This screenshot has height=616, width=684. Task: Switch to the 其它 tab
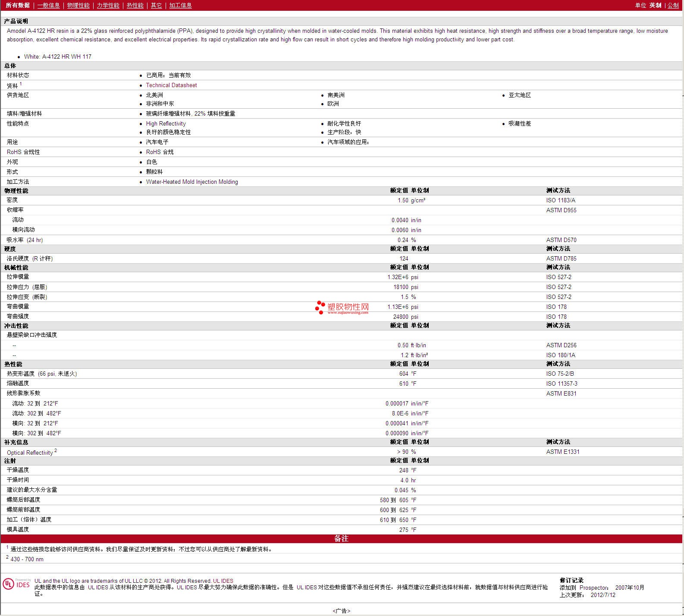click(156, 5)
